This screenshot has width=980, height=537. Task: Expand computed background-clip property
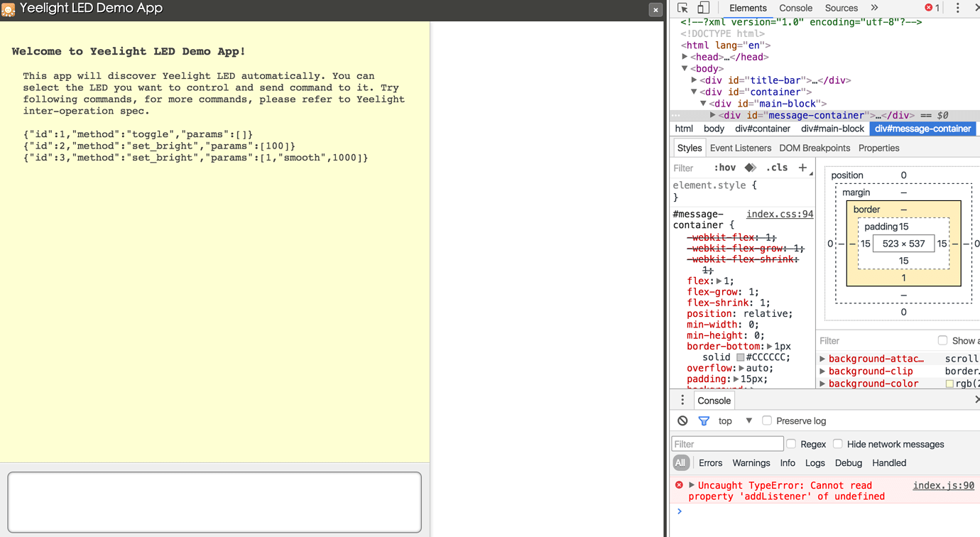click(x=822, y=371)
